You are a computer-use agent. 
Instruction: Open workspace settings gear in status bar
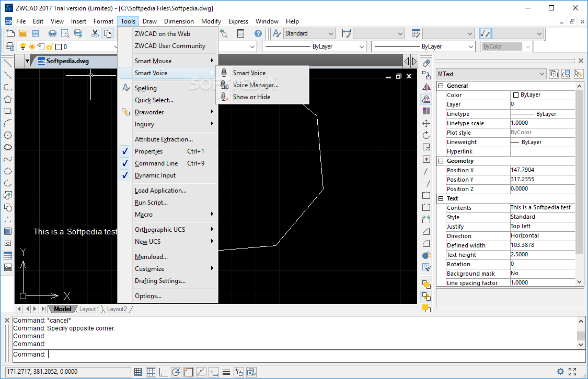tap(560, 372)
